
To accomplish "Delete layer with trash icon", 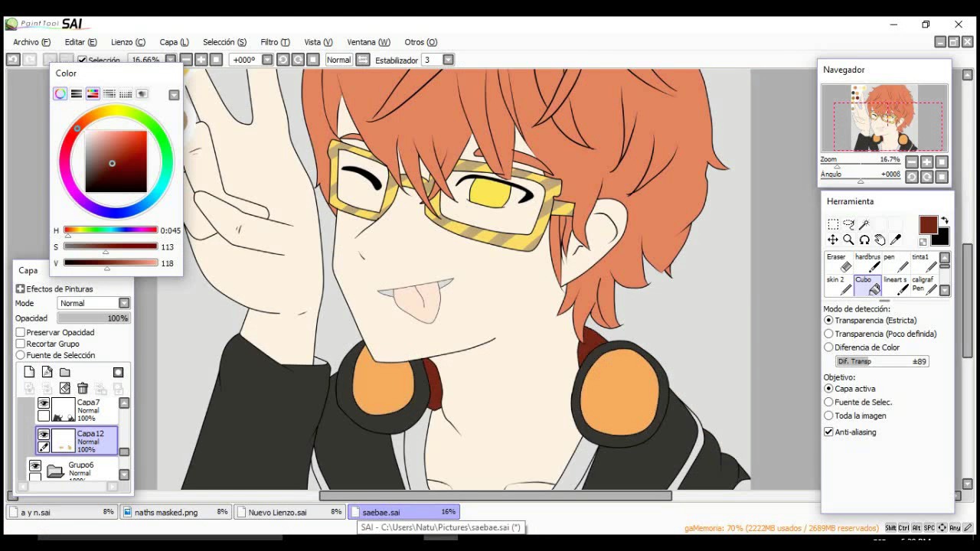I will click(83, 389).
